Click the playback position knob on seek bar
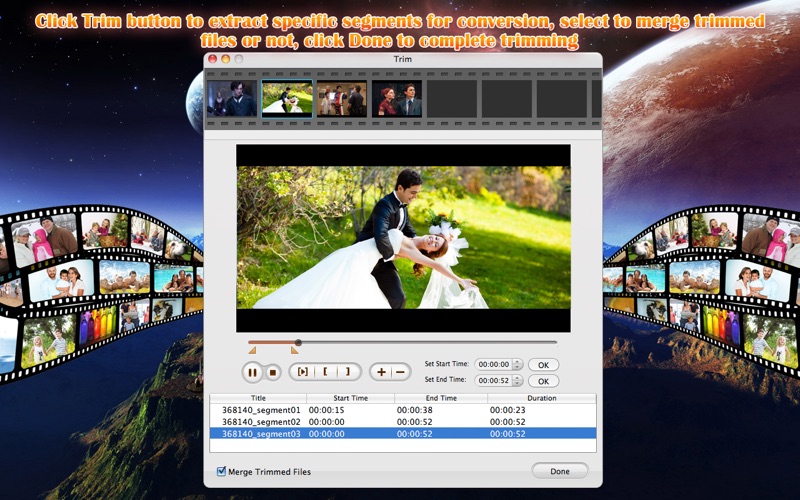This screenshot has height=500, width=800. (x=298, y=342)
